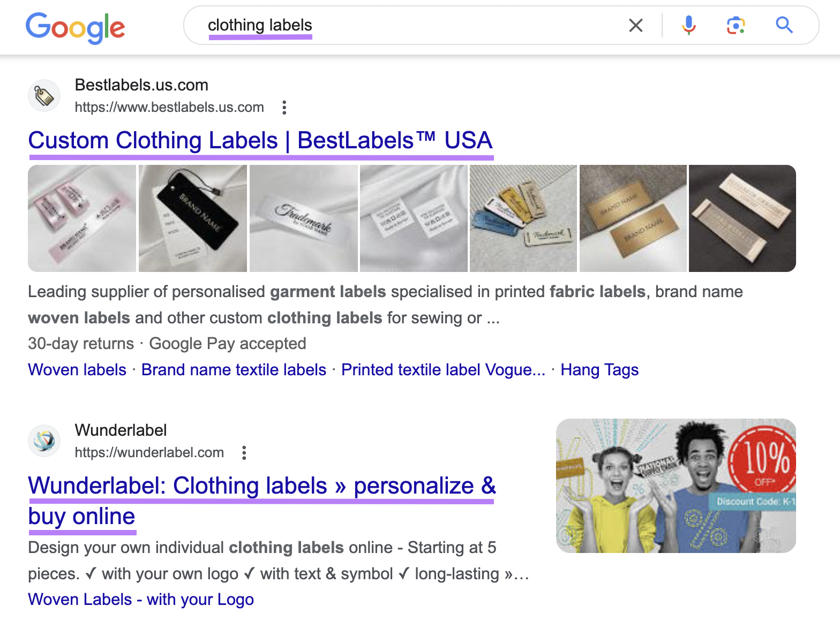Start voice search with the microphone
Image resolution: width=840 pixels, height=621 pixels.
pos(689,25)
